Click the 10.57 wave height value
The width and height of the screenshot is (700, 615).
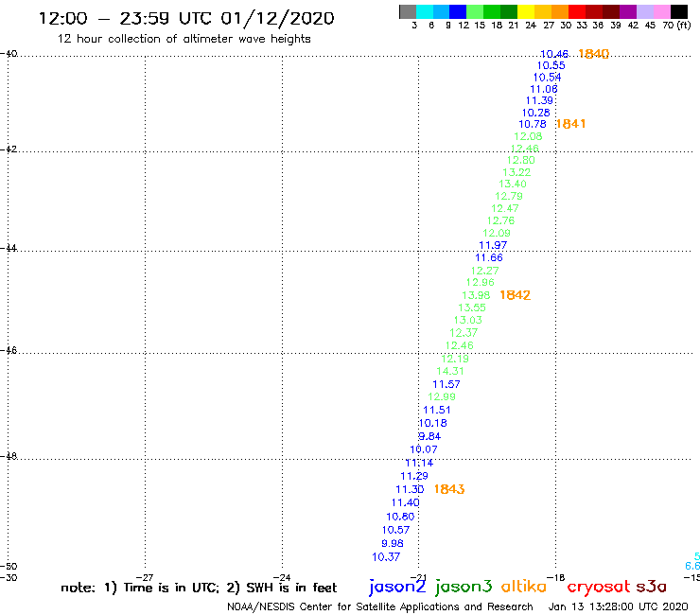click(395, 530)
